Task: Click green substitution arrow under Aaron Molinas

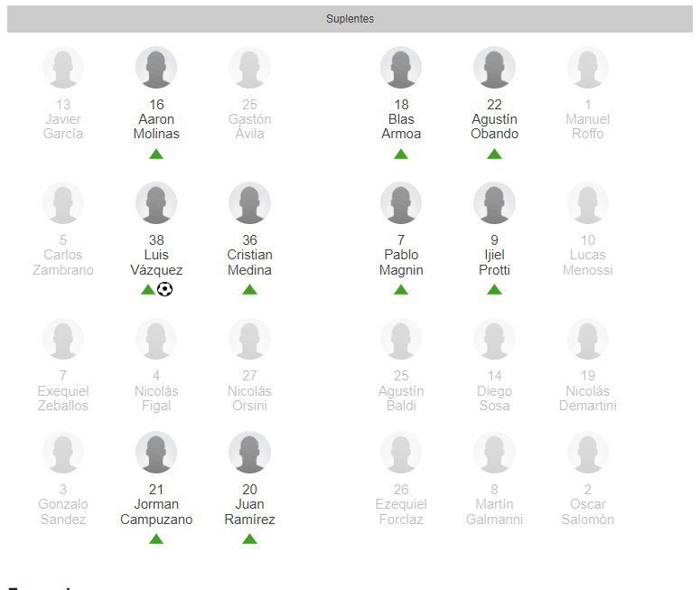Action: point(156,154)
